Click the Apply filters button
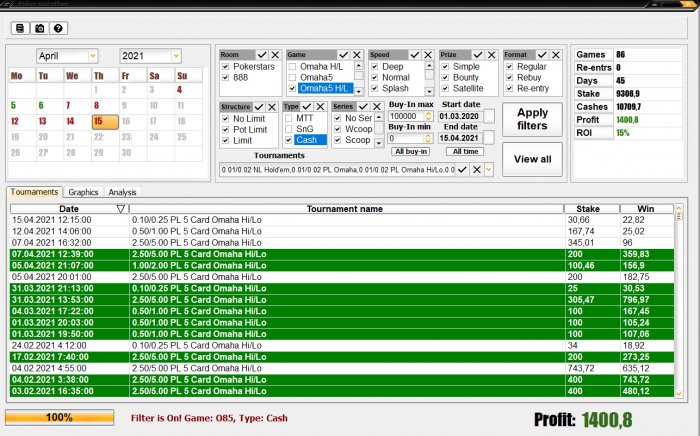Image resolution: width=700 pixels, height=436 pixels. [x=532, y=119]
